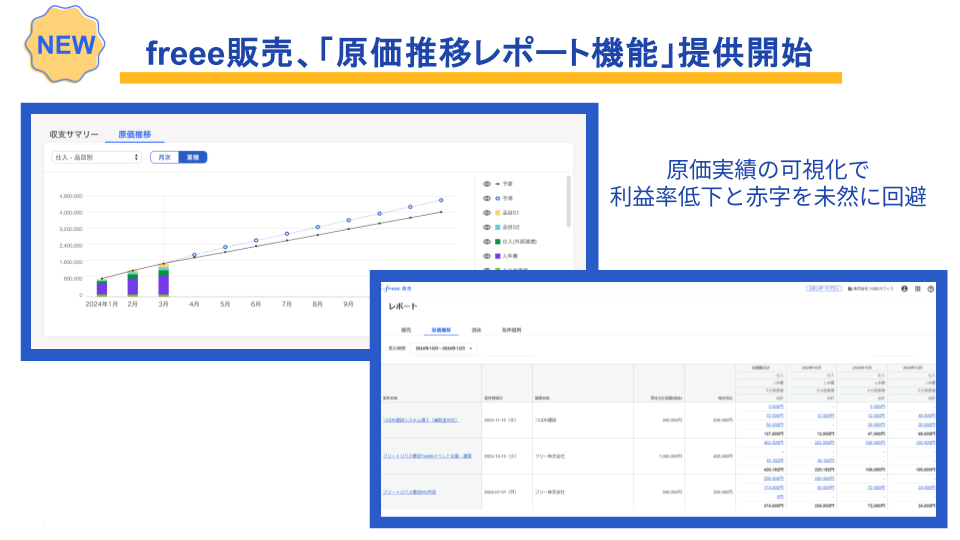
Task: Toggle visibility of 予算 series
Action: tap(487, 184)
